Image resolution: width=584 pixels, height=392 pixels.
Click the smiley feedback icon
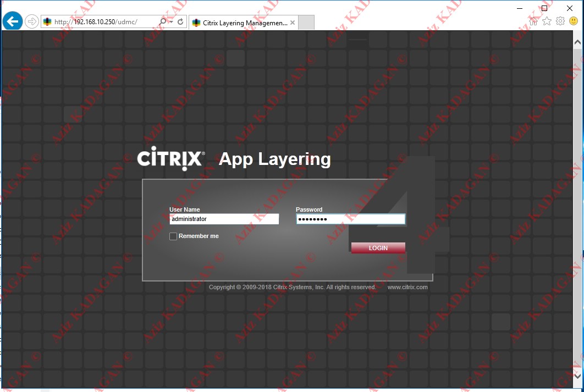[574, 21]
